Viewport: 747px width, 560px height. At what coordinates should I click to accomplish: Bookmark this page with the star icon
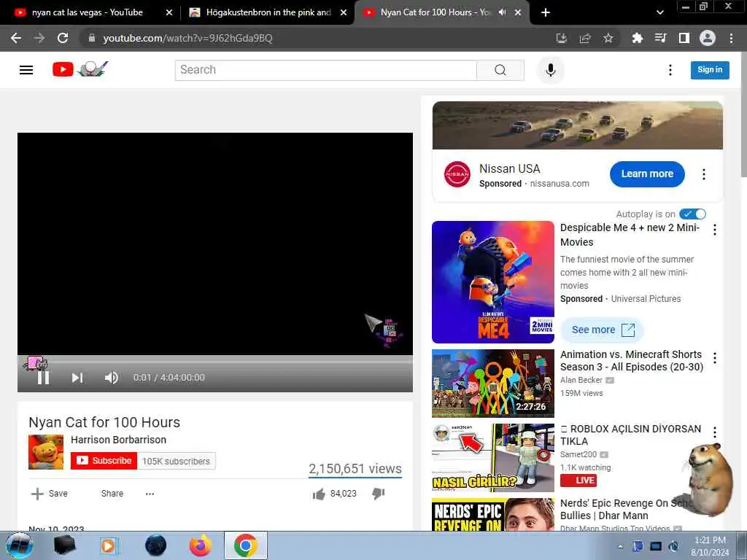tap(608, 38)
